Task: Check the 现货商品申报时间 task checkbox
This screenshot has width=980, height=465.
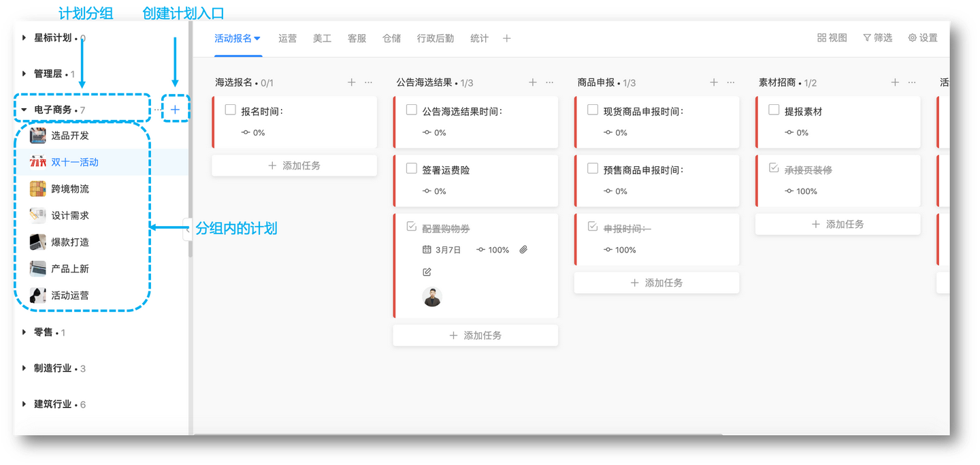Action: (592, 110)
